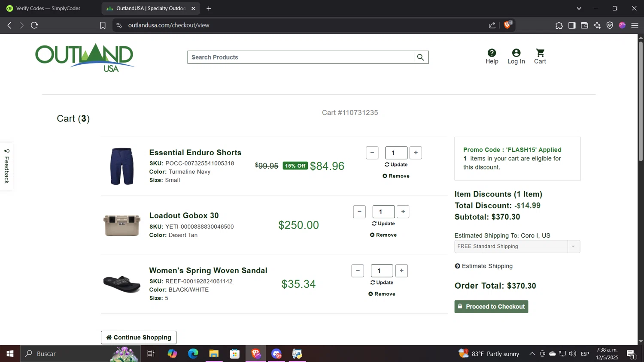Open Essential Enduro Shorts product link
The width and height of the screenshot is (644, 362).
pos(195,153)
